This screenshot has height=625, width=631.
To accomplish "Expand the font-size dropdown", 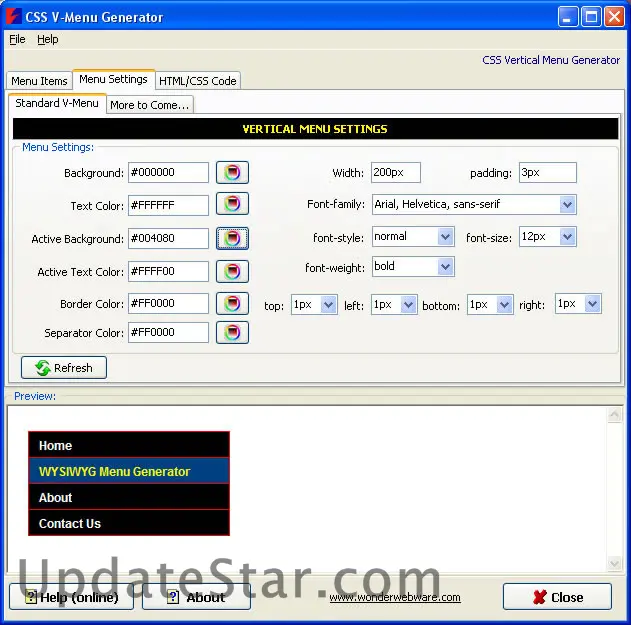I will click(567, 237).
